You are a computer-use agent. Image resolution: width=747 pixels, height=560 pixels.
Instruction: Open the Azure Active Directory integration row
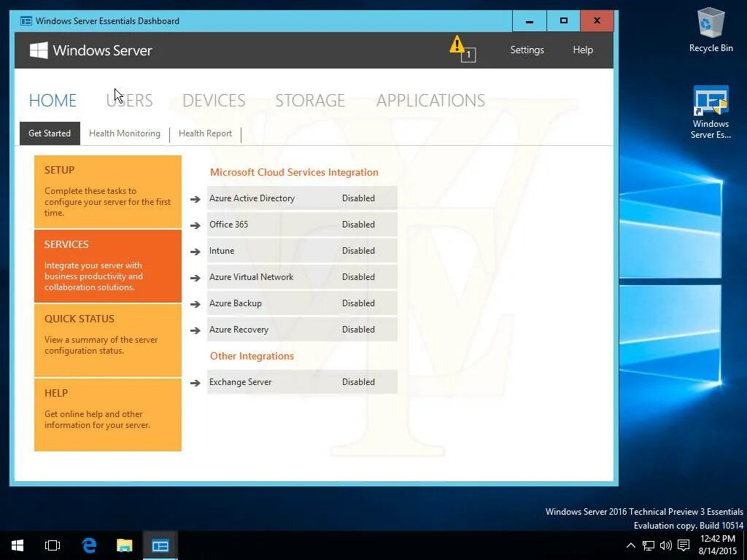pos(302,198)
